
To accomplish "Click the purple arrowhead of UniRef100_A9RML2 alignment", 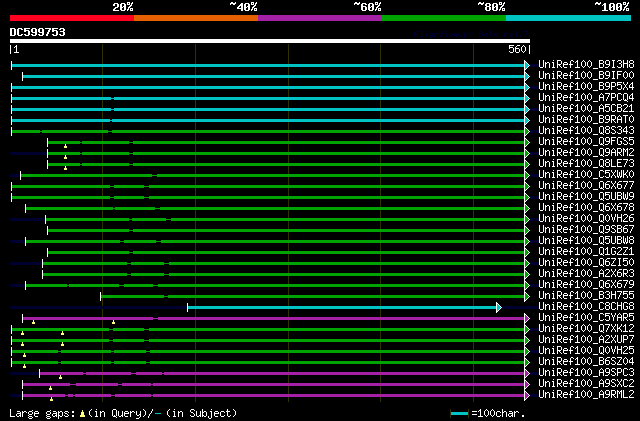I will [x=527, y=395].
